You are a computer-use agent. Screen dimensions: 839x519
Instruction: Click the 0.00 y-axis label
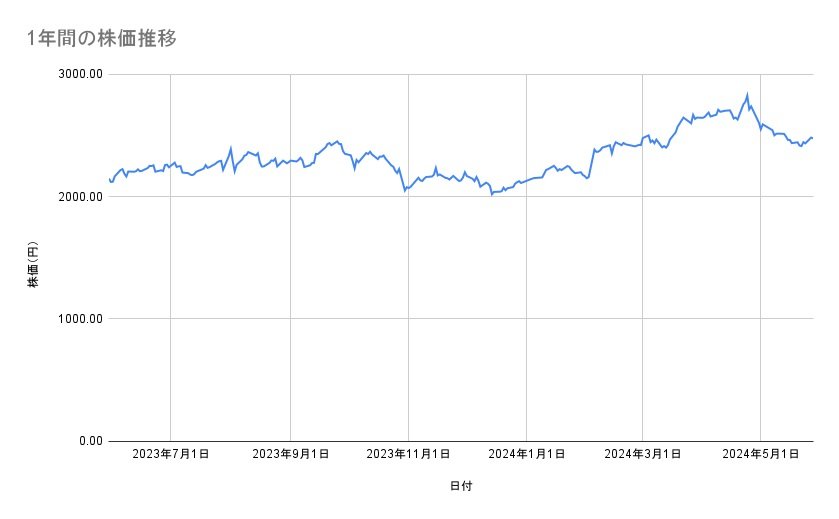click(x=87, y=441)
